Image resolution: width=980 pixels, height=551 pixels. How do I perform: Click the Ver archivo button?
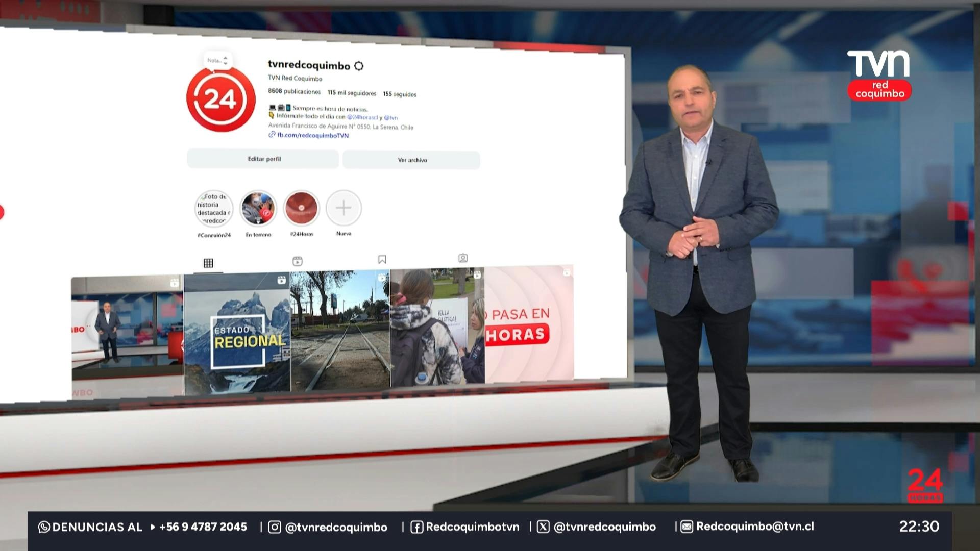pos(411,160)
